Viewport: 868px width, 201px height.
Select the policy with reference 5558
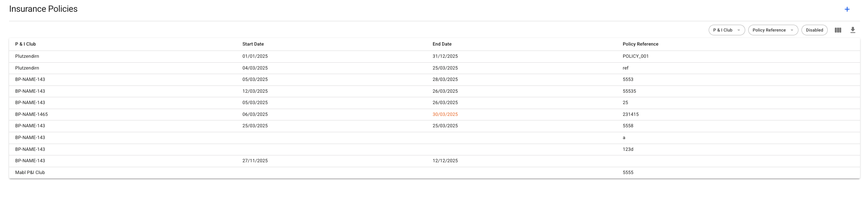point(628,126)
